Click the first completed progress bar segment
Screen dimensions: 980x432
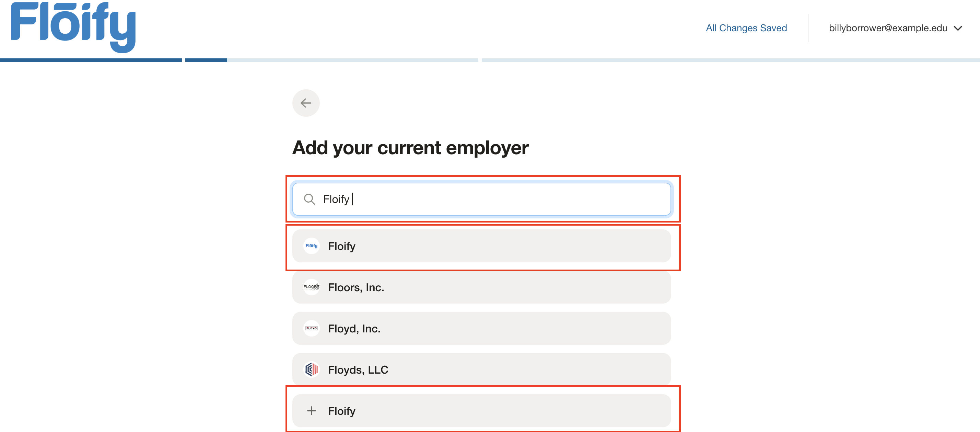coord(91,60)
